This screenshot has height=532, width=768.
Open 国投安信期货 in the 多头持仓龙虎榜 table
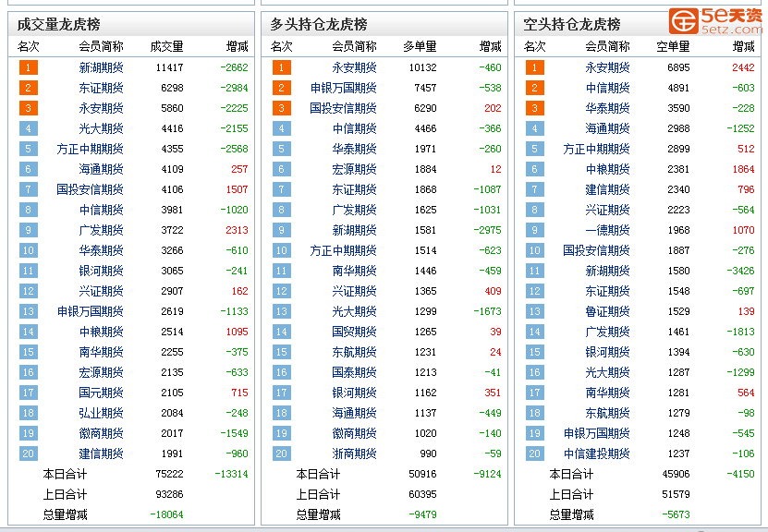(x=344, y=108)
